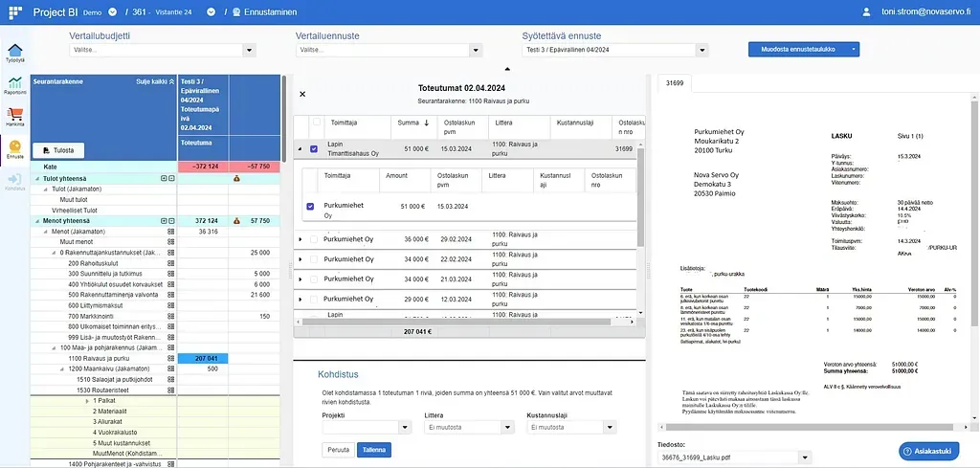Click collapse-all minus icon in Tulot yhteensä row
Image resolution: width=980 pixels, height=468 pixels.
[171, 178]
